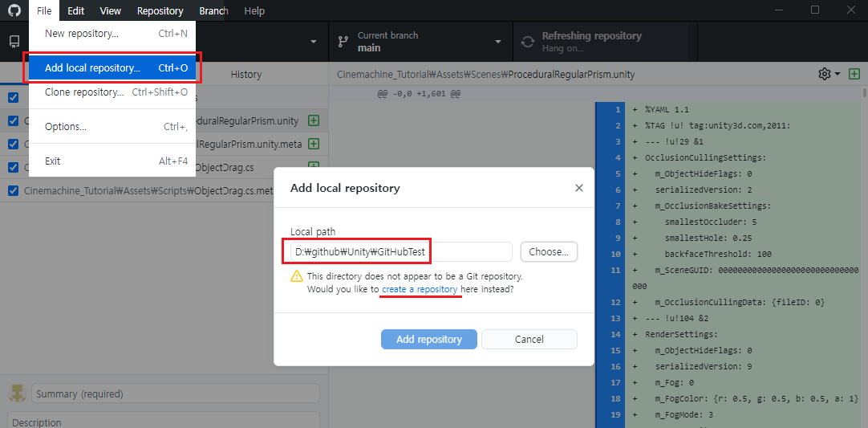868x428 pixels.
Task: Click the create a repository link
Action: [x=420, y=289]
